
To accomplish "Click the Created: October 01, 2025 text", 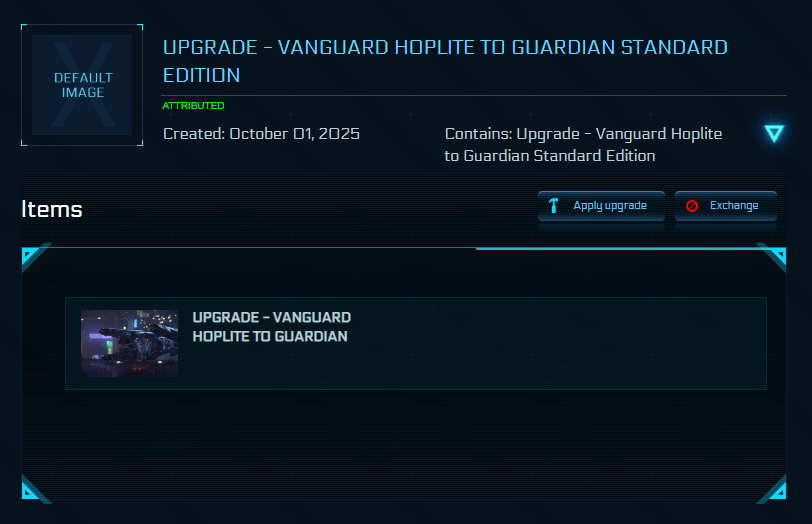I will tap(261, 134).
